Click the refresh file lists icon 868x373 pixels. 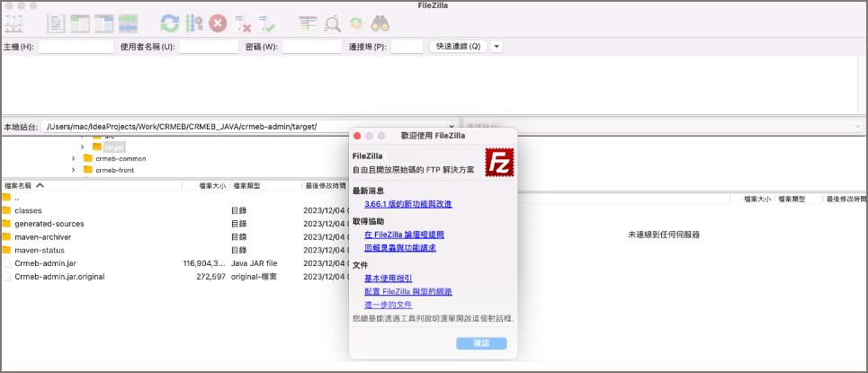tap(169, 22)
